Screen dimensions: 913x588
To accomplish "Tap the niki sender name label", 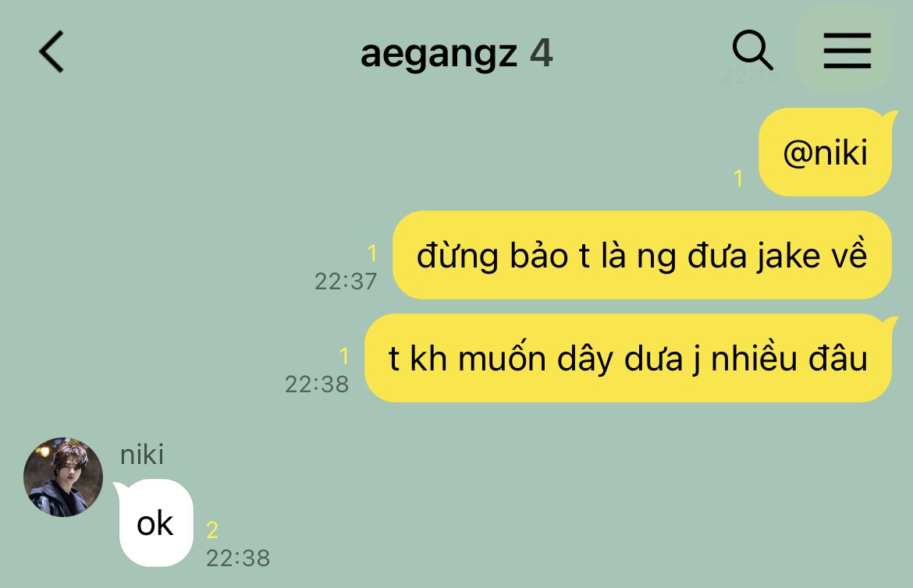I will pyautogui.click(x=141, y=455).
